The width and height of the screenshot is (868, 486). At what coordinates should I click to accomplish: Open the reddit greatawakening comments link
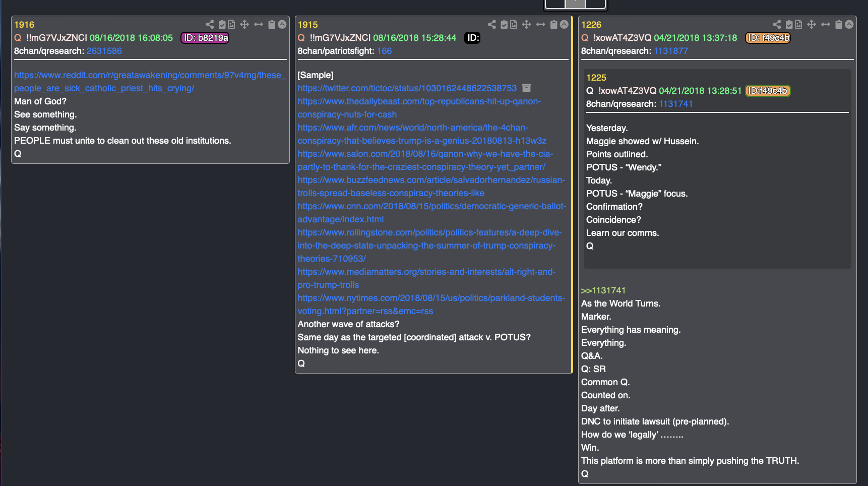point(150,82)
